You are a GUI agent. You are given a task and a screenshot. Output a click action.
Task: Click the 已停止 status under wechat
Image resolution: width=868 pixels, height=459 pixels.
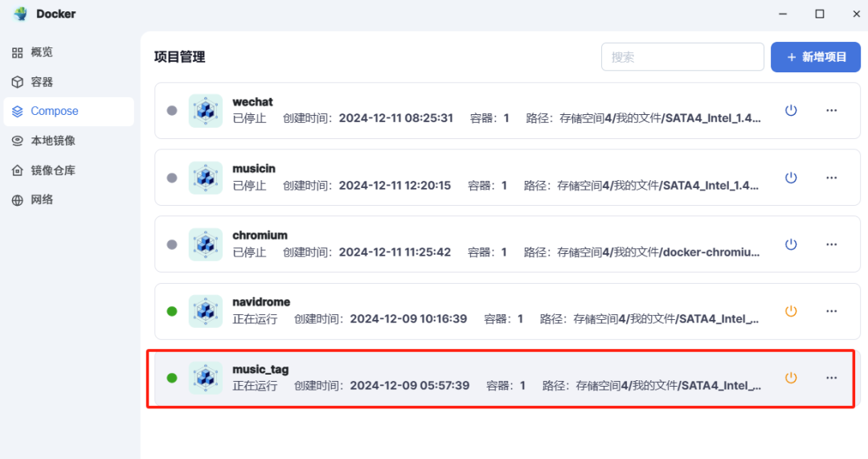point(249,118)
